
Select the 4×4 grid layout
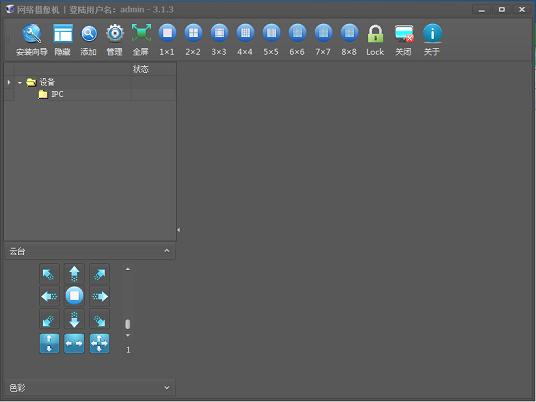(x=245, y=40)
